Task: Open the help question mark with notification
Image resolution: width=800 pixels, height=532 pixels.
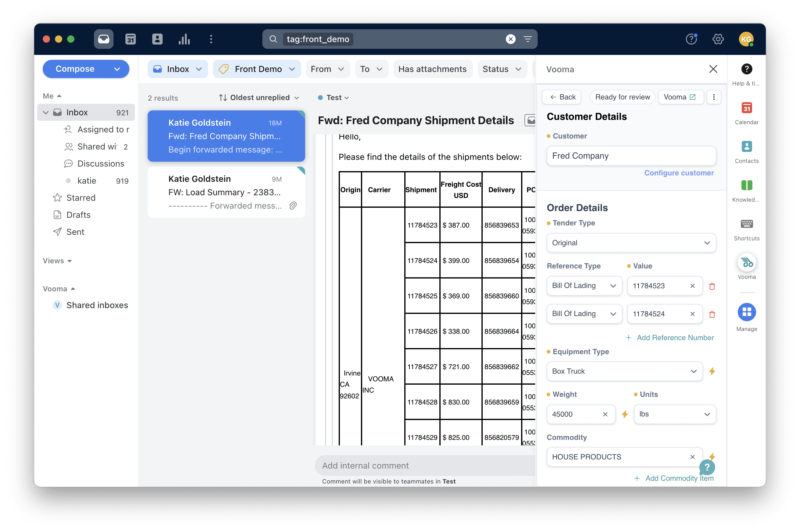Action: pos(691,39)
